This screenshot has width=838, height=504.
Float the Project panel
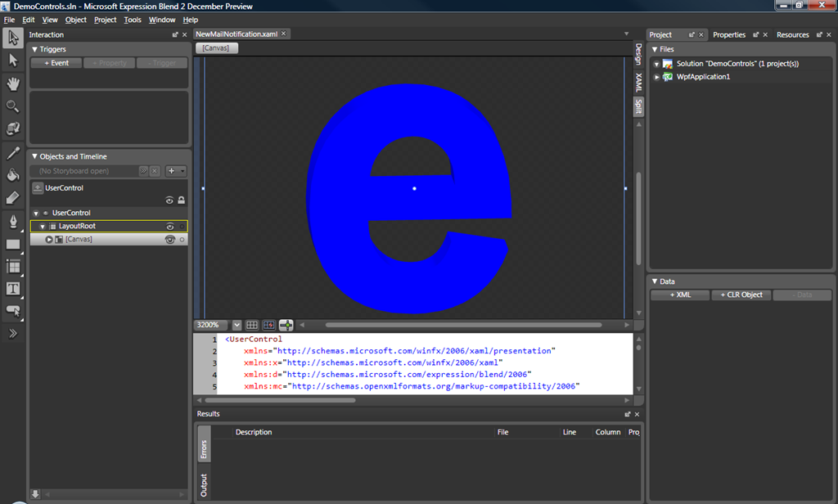[692, 34]
